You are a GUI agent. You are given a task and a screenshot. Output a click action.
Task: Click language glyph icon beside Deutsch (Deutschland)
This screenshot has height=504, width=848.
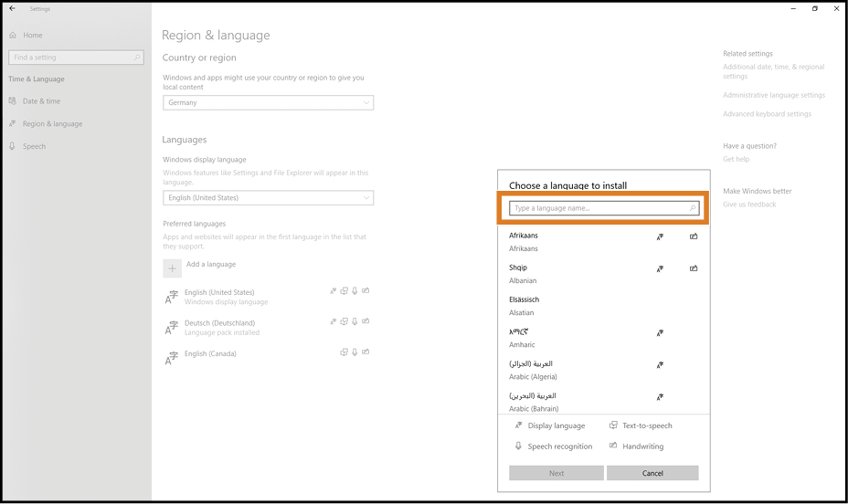[x=172, y=328]
